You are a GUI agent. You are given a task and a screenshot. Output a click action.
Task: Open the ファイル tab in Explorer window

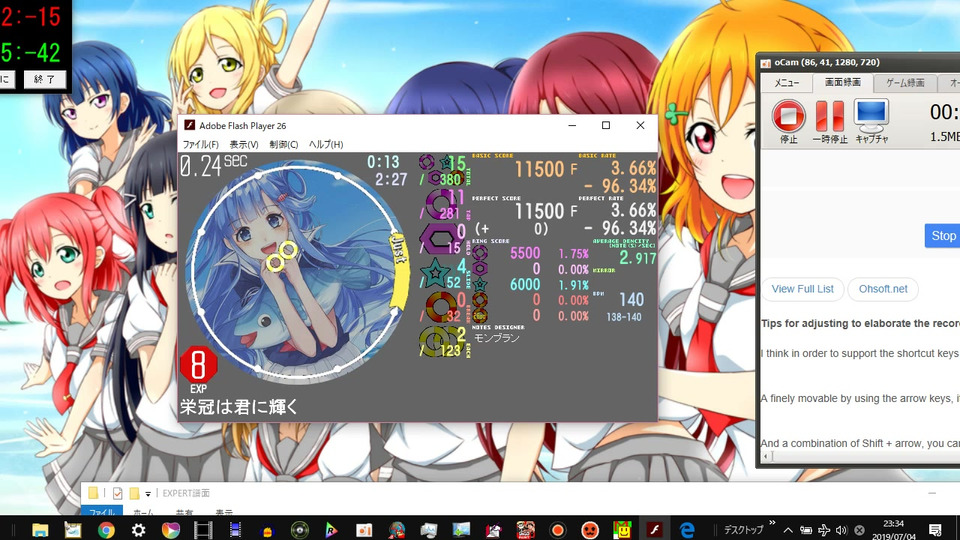[102, 512]
